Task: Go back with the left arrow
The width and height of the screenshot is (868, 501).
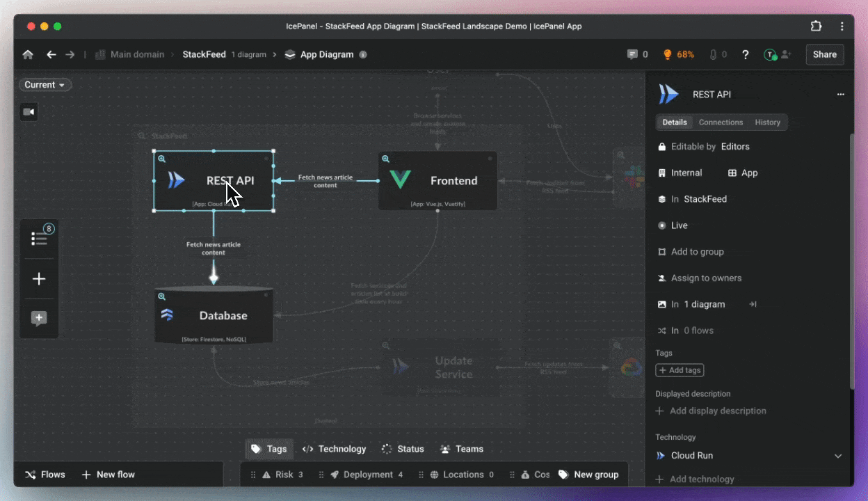Action: (51, 54)
